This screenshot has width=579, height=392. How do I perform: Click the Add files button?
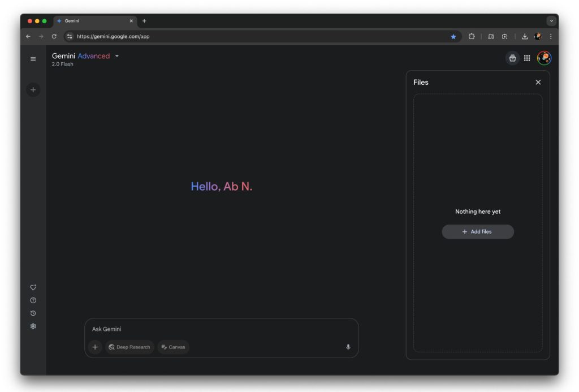point(478,231)
